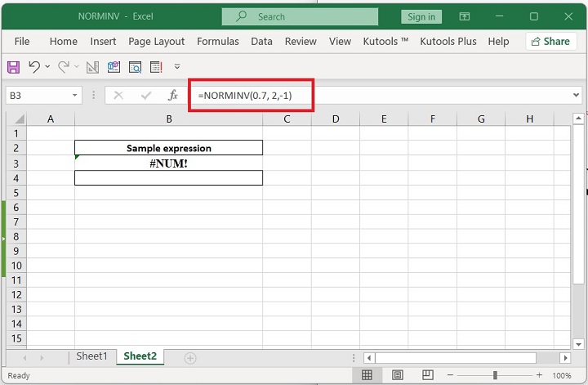The width and height of the screenshot is (588, 385).
Task: Open the Kutools Plus tab
Action: pyautogui.click(x=448, y=41)
